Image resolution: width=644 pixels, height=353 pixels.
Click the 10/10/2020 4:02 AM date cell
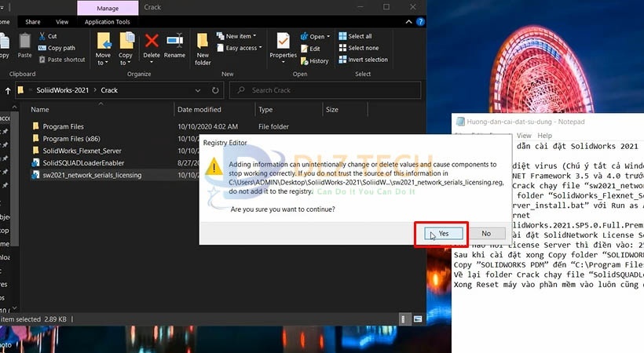(208, 127)
